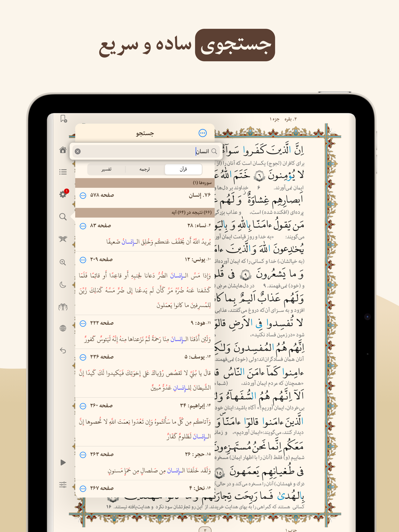Click verse text يُريدُ اللهُ أَن يُخَفِّفَ

(159, 242)
